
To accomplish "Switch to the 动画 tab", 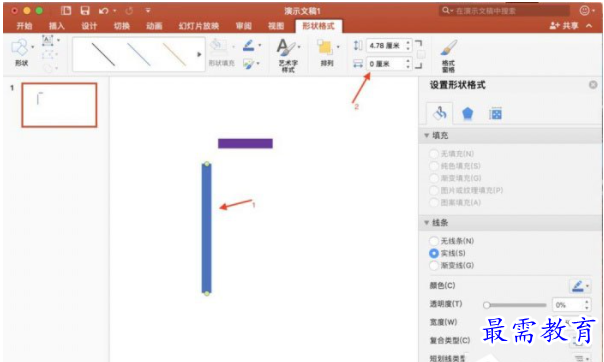I will [x=154, y=26].
